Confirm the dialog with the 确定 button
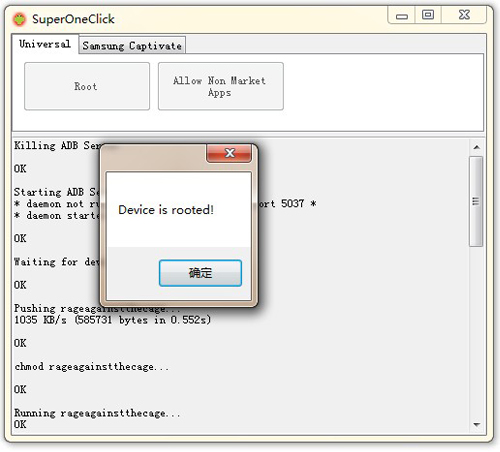 point(200,273)
